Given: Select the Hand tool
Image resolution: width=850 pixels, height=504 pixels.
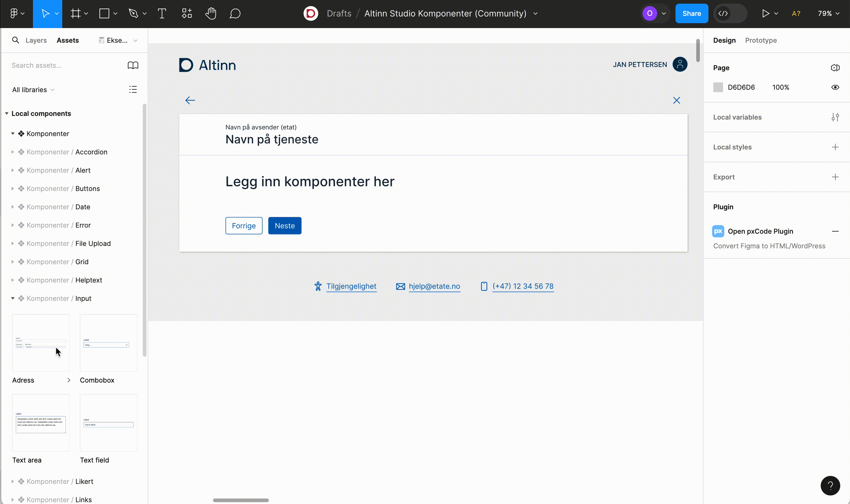Looking at the screenshot, I should (x=211, y=14).
